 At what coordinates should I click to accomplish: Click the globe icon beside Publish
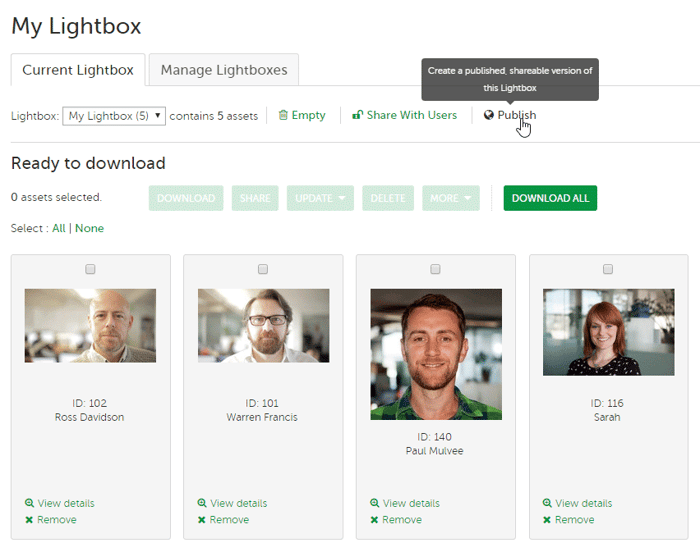point(489,116)
